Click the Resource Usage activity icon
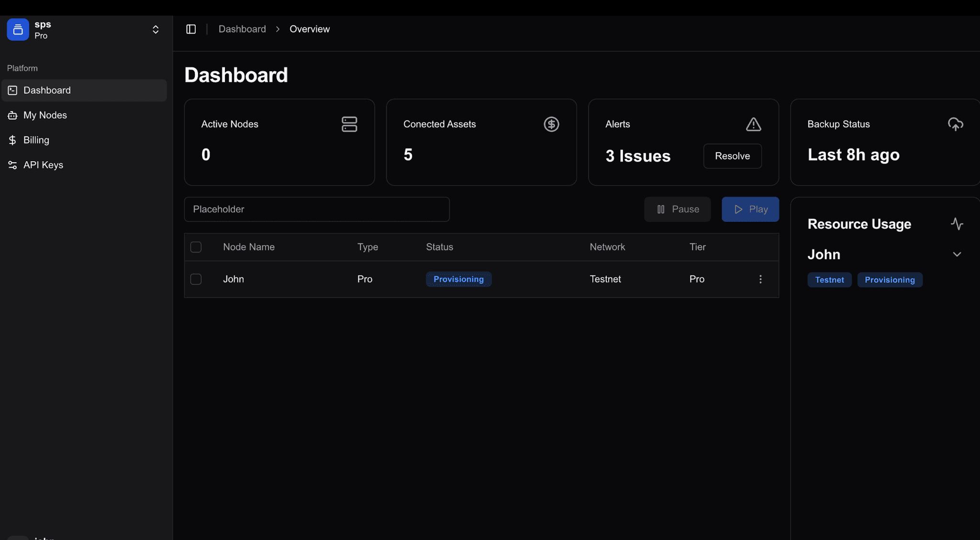This screenshot has width=980, height=540. pos(957,224)
